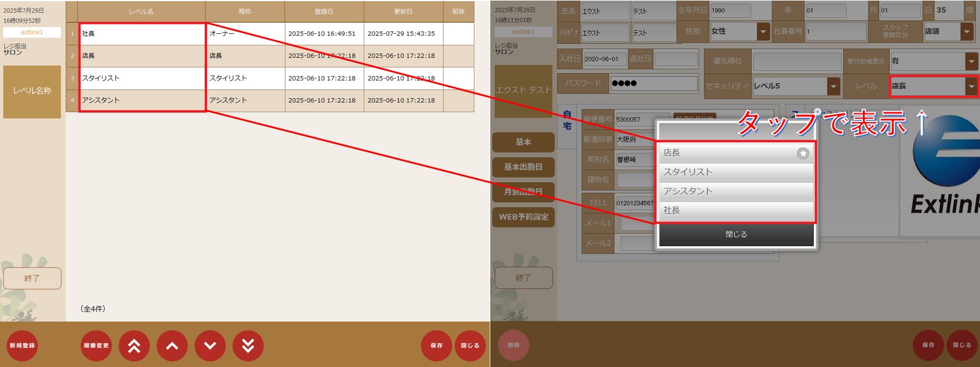Click the red 新規登録 round button

22,346
